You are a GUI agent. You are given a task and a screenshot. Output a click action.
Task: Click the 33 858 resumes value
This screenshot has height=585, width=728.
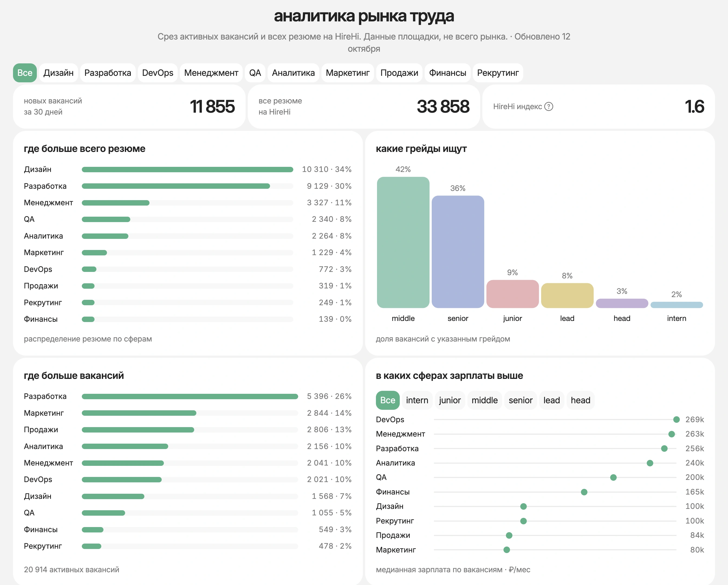pos(443,106)
